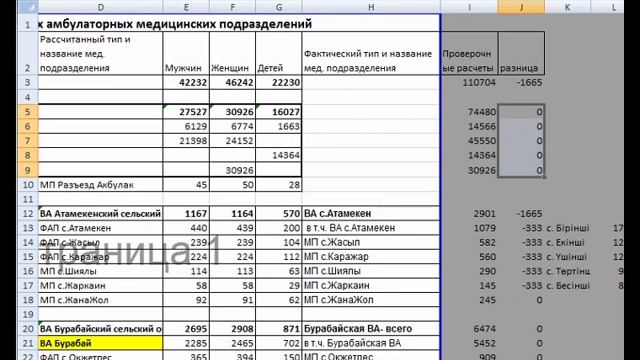Select cell with value 27527
640x360 pixels.
(186, 111)
